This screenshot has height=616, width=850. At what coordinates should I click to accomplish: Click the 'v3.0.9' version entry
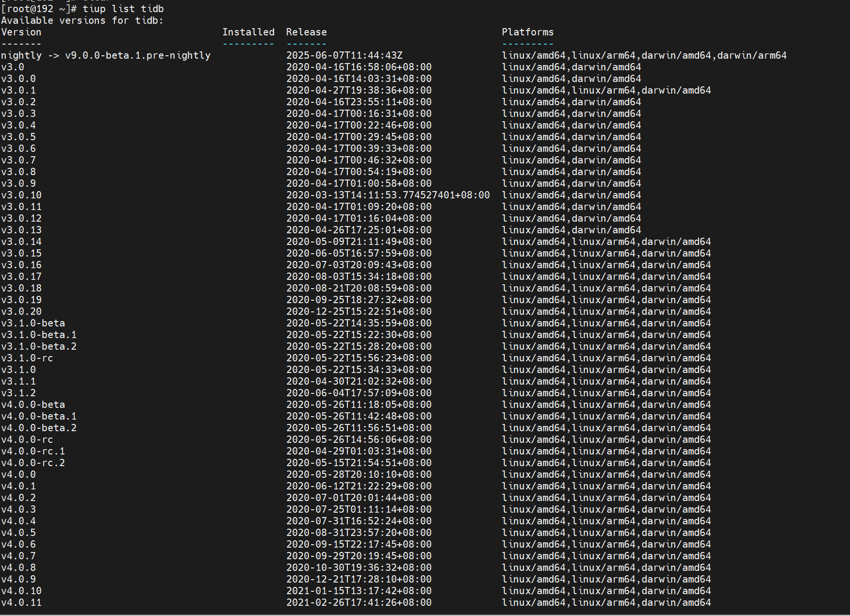click(18, 183)
